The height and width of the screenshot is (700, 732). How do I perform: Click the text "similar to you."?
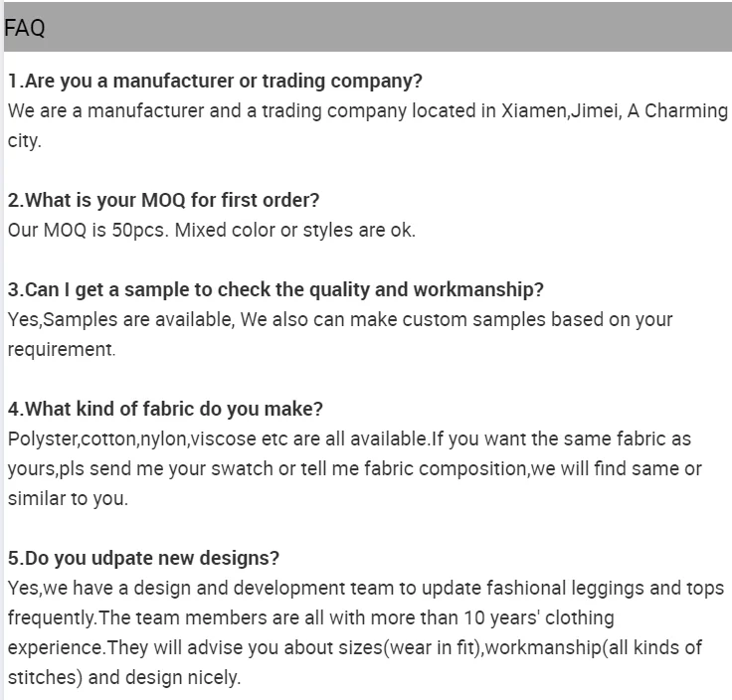point(68,498)
